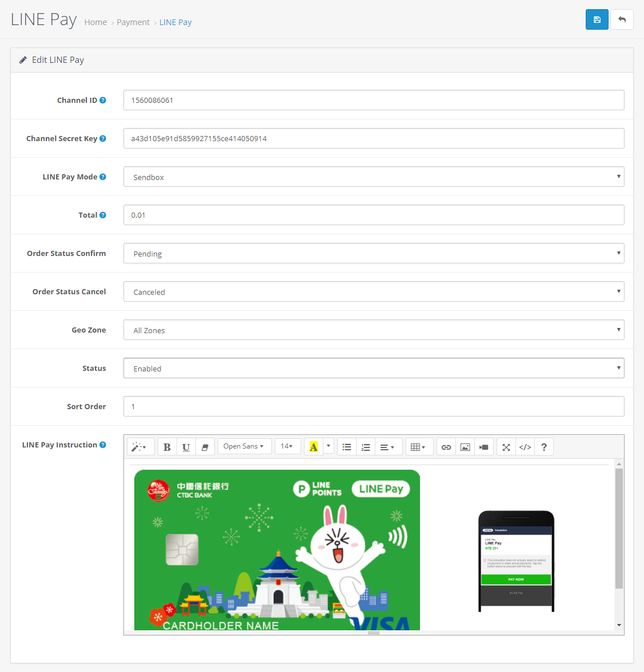Click the editor vertical scrollbar thumb
The image size is (644, 672).
click(619, 529)
